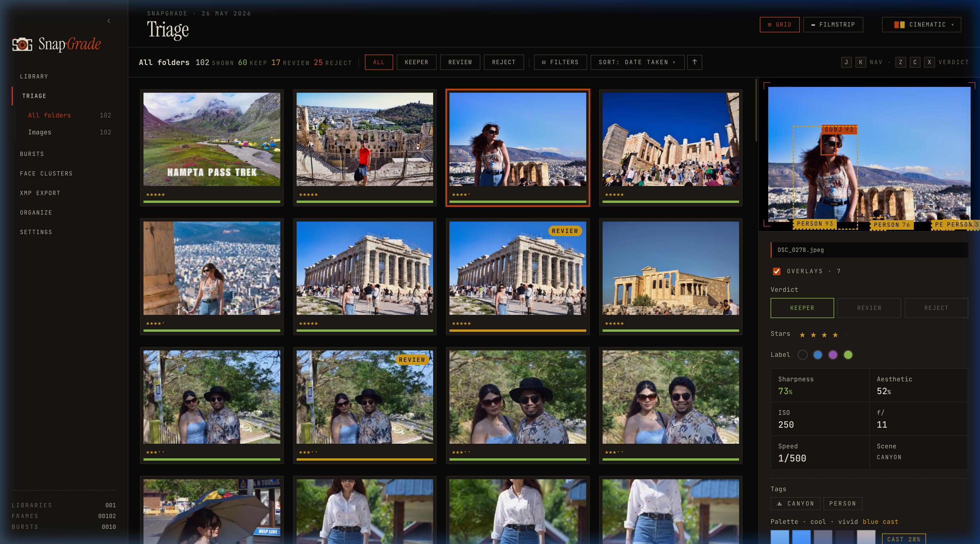980x544 pixels.
Task: Click the Aesthetic 52% value
Action: point(884,391)
